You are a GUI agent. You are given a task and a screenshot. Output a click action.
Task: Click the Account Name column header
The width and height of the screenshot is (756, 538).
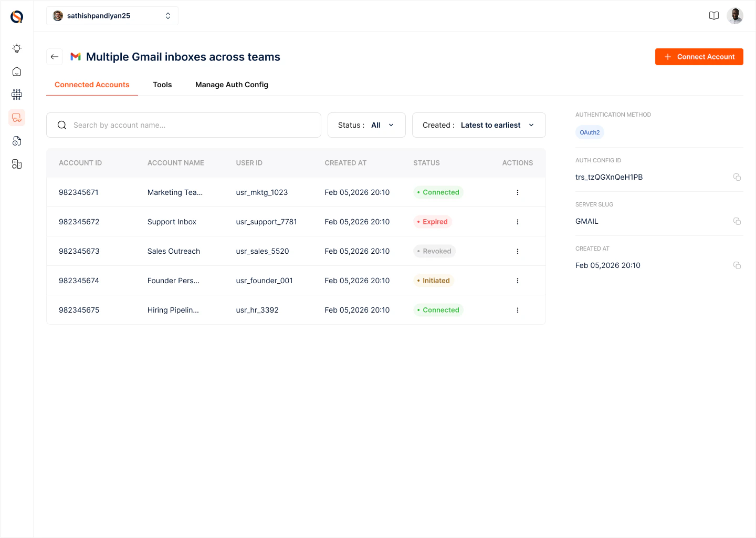pyautogui.click(x=176, y=163)
